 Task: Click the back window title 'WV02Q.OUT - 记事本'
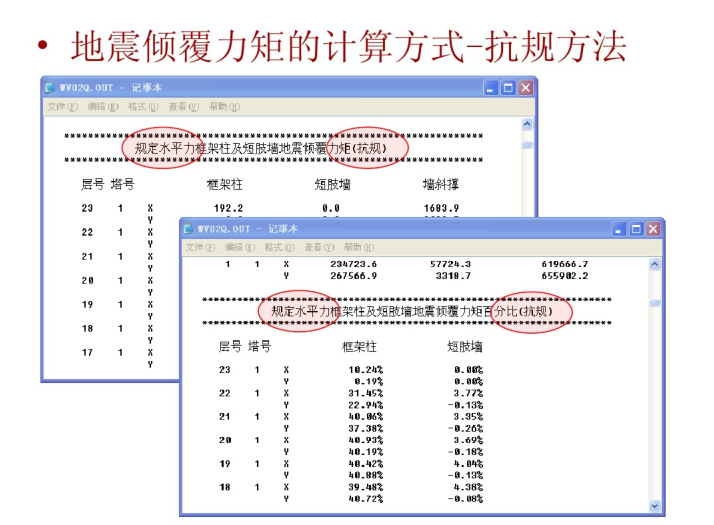pos(111,87)
